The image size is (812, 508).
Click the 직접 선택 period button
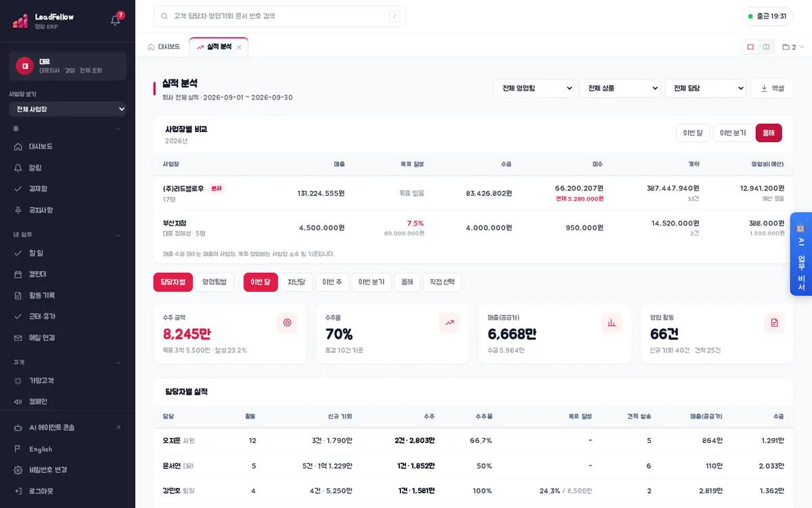click(x=443, y=282)
